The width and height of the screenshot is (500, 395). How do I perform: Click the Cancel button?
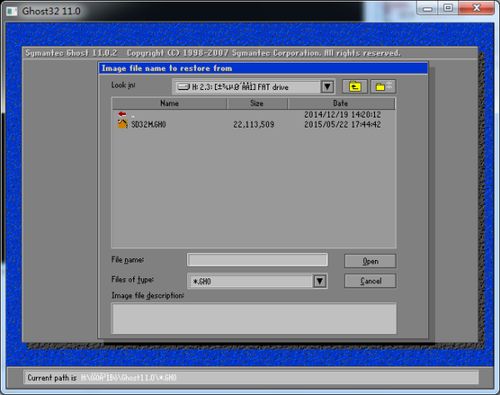coord(370,281)
